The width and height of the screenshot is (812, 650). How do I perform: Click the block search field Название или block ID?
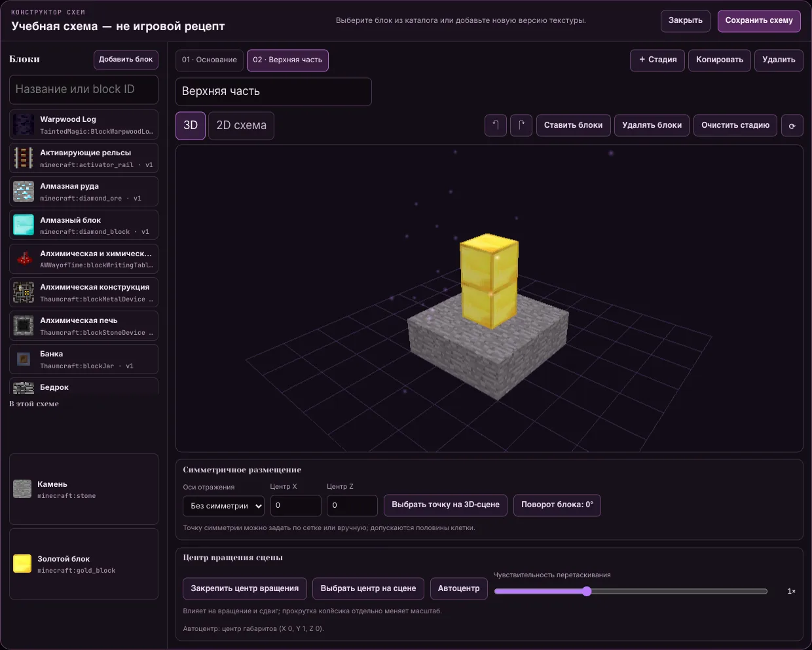[x=84, y=89]
